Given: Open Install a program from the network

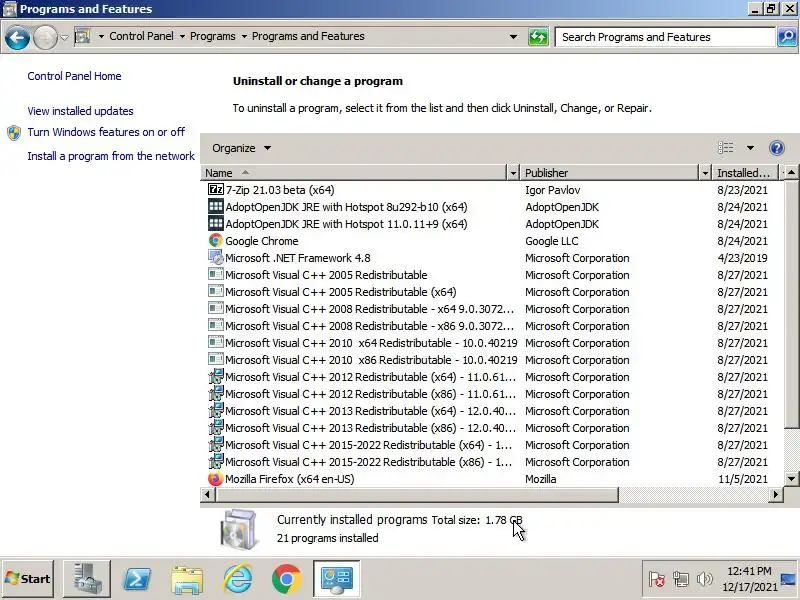Looking at the screenshot, I should 111,156.
